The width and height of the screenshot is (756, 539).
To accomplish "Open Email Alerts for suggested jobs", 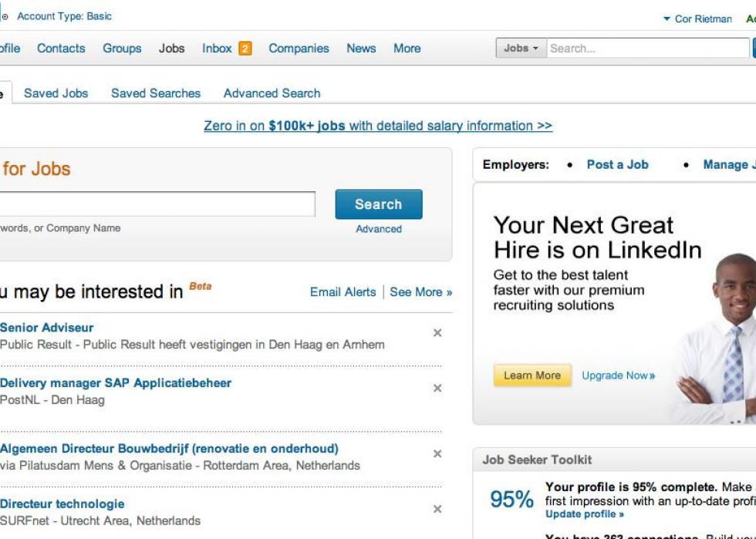I will pos(343,292).
